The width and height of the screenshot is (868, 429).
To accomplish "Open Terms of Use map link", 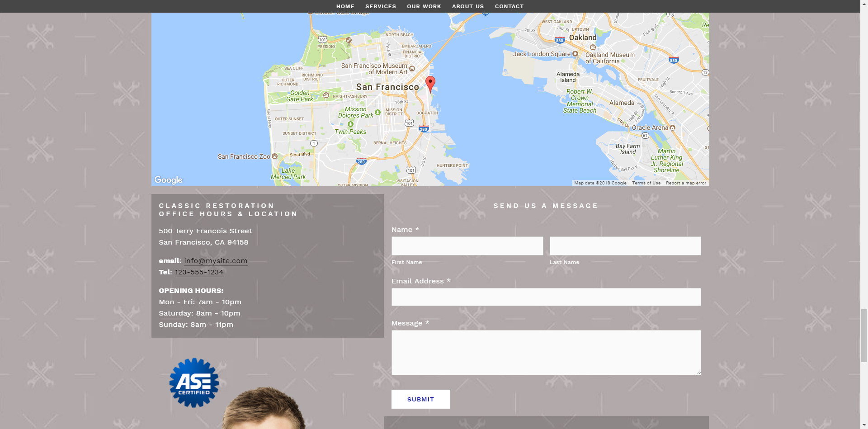I will pos(646,183).
